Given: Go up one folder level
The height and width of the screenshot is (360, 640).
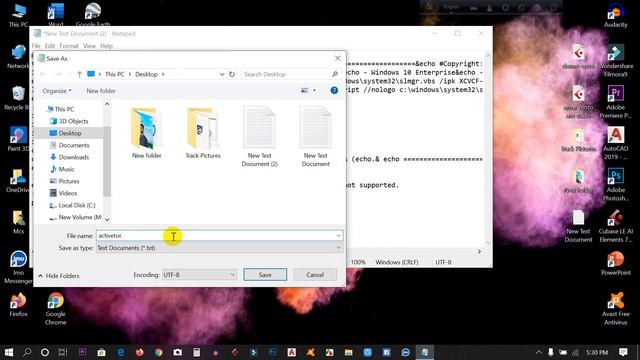Looking at the screenshot, I should click(x=79, y=74).
